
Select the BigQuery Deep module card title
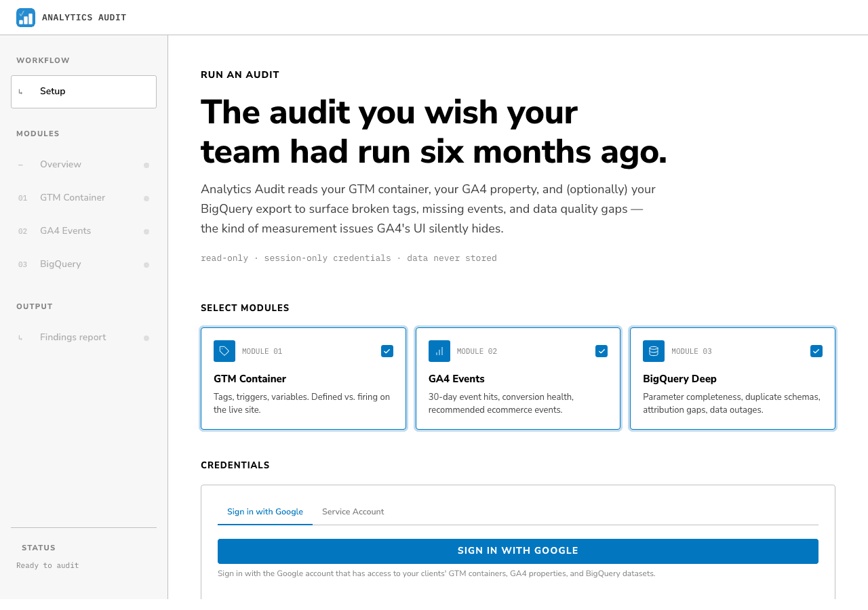coord(679,379)
